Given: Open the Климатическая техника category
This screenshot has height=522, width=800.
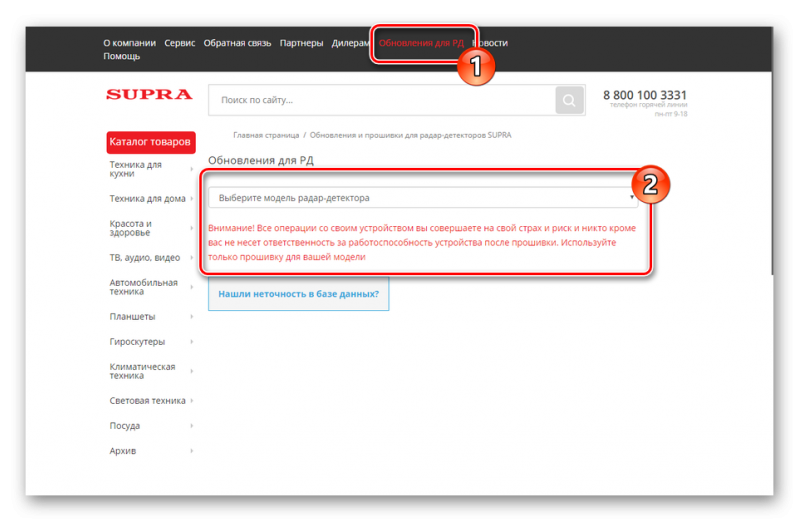Looking at the screenshot, I should pyautogui.click(x=142, y=371).
